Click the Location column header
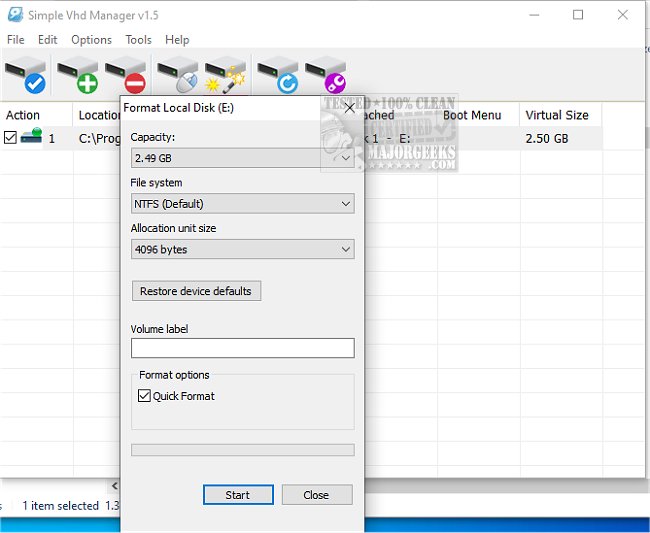The height and width of the screenshot is (533, 650). [97, 115]
